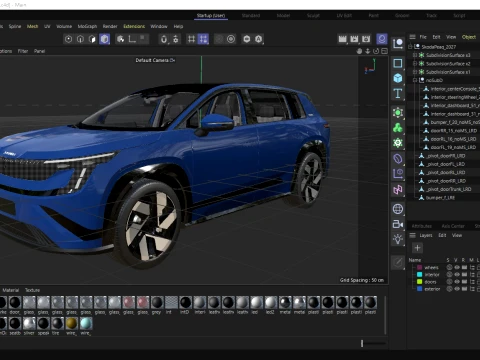Open the viewport Panel menu

click(x=39, y=51)
